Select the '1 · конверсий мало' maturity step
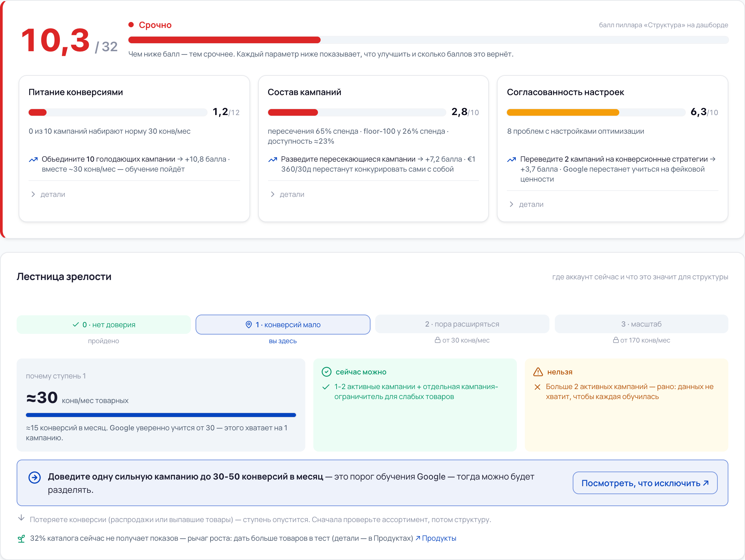The width and height of the screenshot is (745, 560). (283, 324)
